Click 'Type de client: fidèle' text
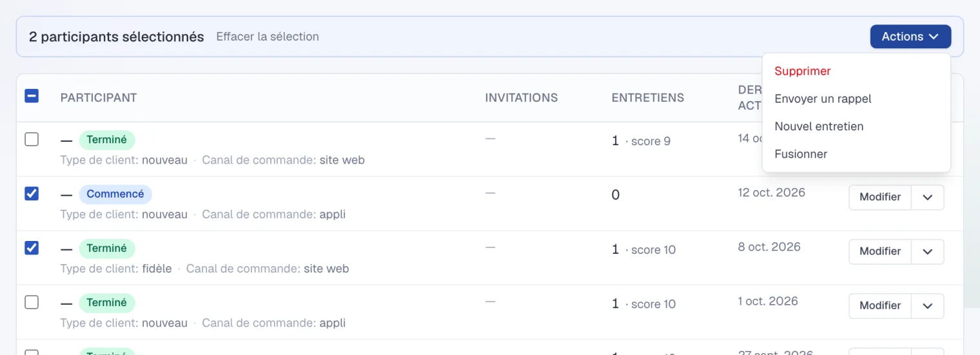Image resolution: width=980 pixels, height=355 pixels. [x=116, y=269]
